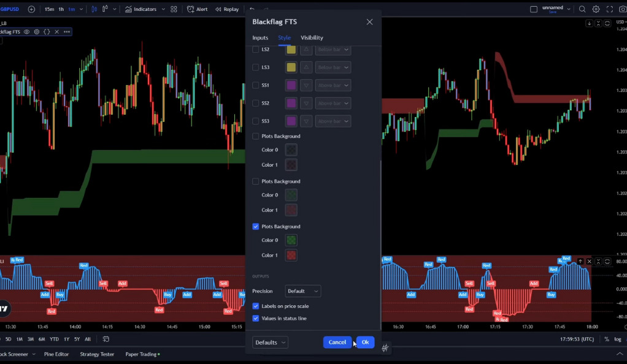This screenshot has height=364, width=627.
Task: Click the GBPUSD symbol field
Action: tap(10, 9)
